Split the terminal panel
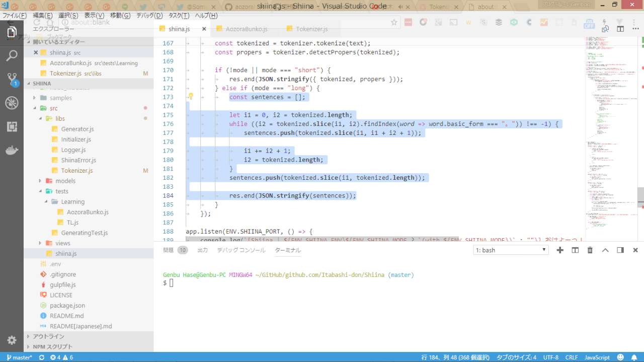Viewport: 644px width, 362px height. click(x=575, y=250)
